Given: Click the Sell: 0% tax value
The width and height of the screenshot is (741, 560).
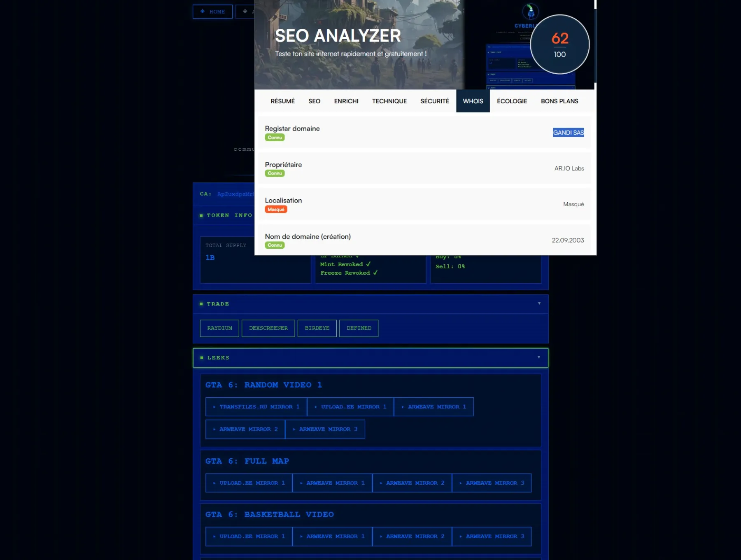Looking at the screenshot, I should coord(450,266).
